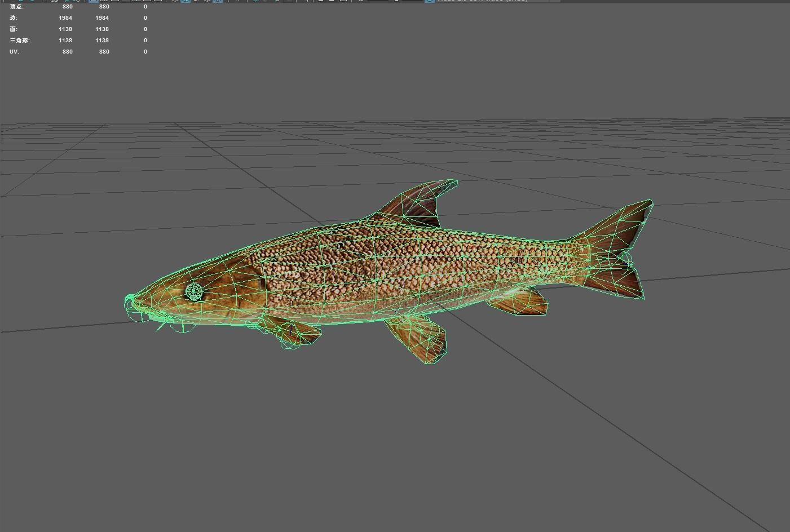
Task: Select the fish's upper tail fin lobe
Action: [620, 227]
